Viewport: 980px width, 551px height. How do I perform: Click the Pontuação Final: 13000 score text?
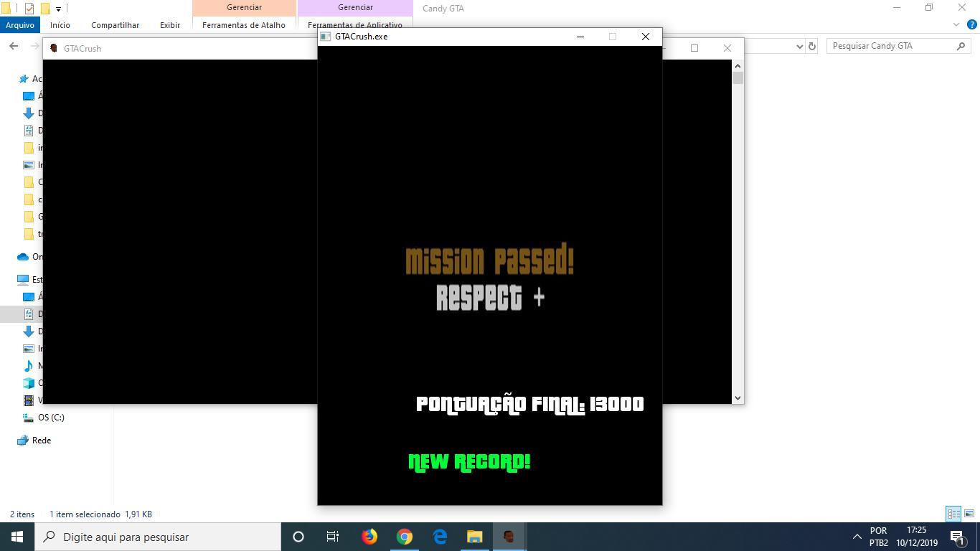pos(530,405)
